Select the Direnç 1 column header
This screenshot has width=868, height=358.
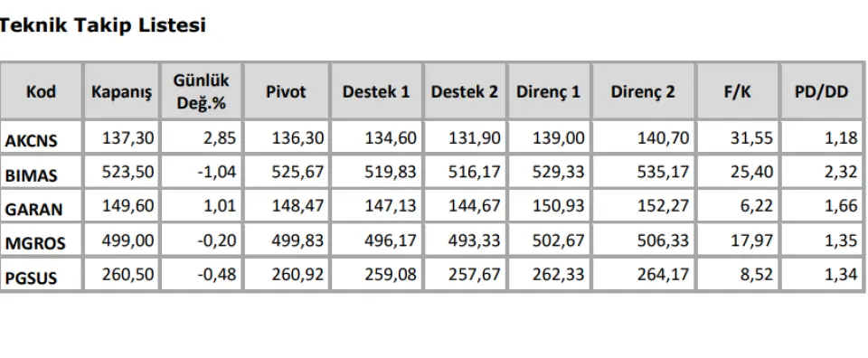549,91
